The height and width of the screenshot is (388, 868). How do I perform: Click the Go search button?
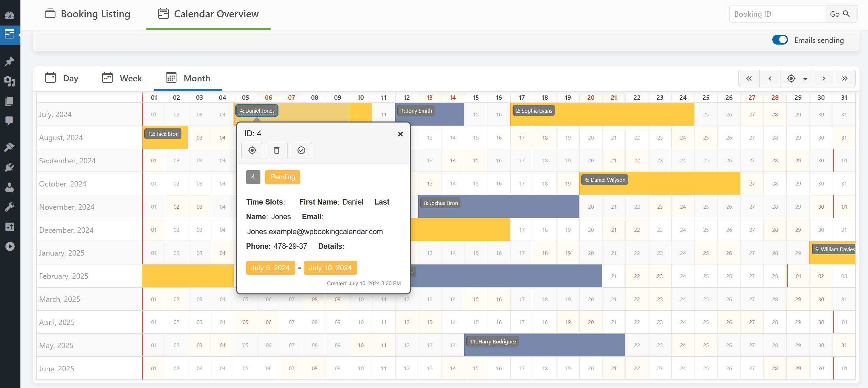pyautogui.click(x=840, y=14)
